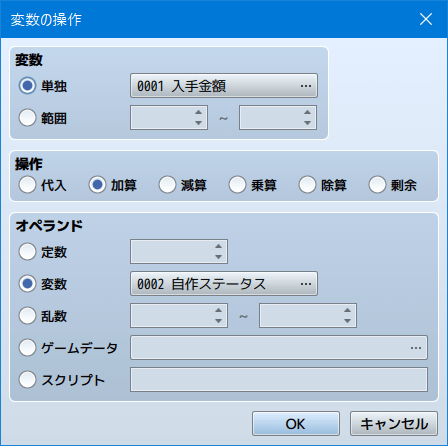Open the 0002 自作ステータス variable selector

point(224,283)
